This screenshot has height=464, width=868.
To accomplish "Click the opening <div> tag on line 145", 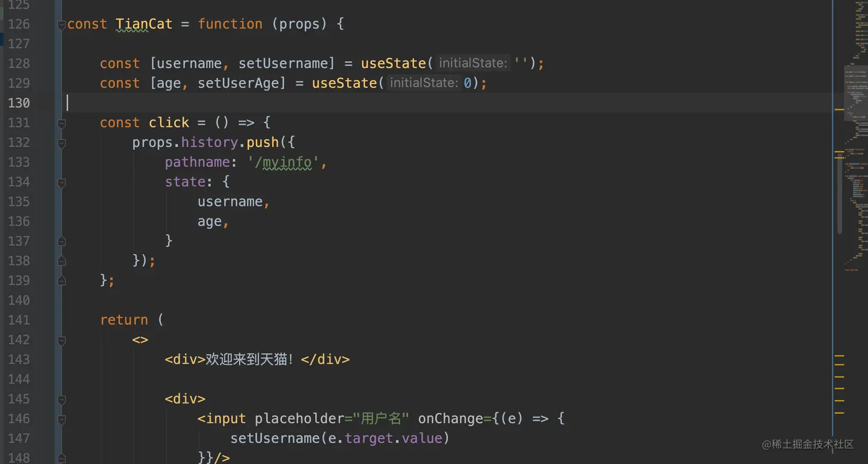I will click(185, 398).
